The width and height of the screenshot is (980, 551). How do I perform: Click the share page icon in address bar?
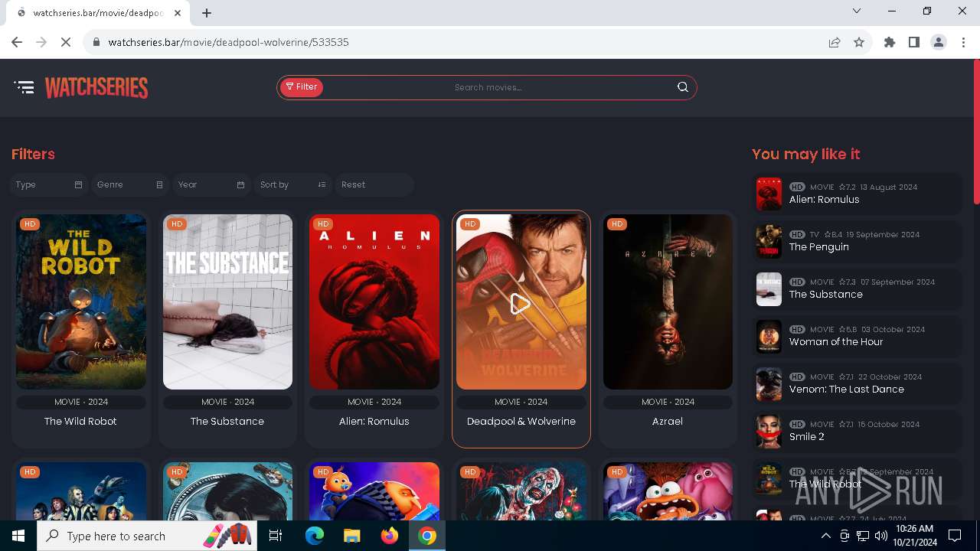[835, 42]
